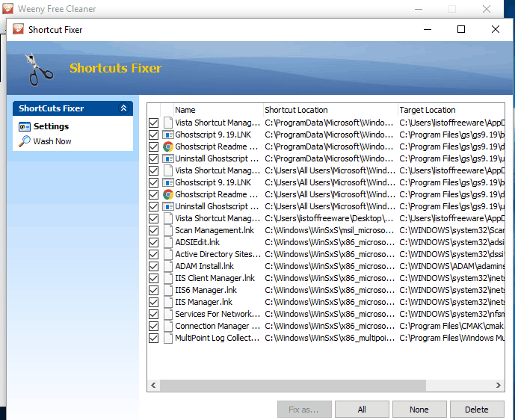Click the file icon of the Desktop Vista Shortcut Manager row

pyautogui.click(x=168, y=218)
